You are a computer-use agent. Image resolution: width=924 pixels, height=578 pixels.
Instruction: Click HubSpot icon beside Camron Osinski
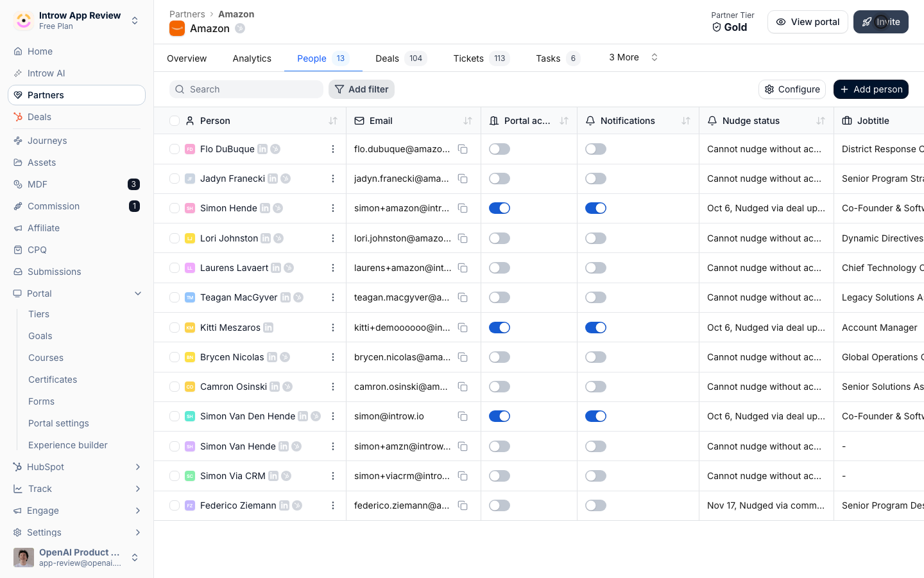click(287, 387)
